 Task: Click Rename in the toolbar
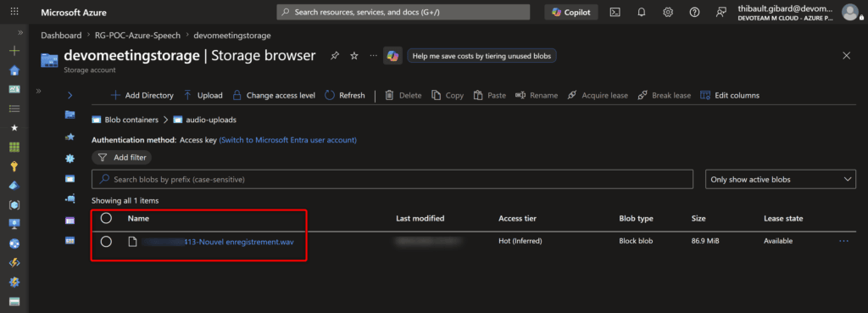[x=537, y=95]
